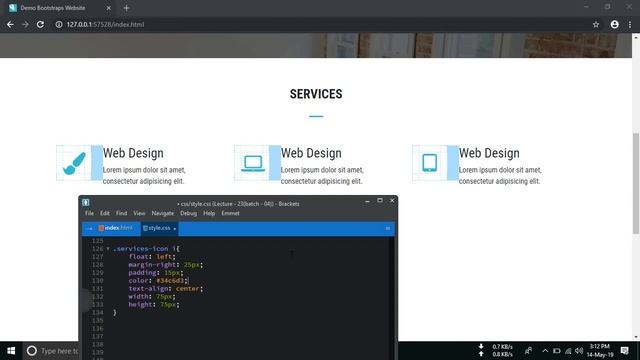This screenshot has height=360, width=640.
Task: Click the text-align center value
Action: [x=187, y=289]
